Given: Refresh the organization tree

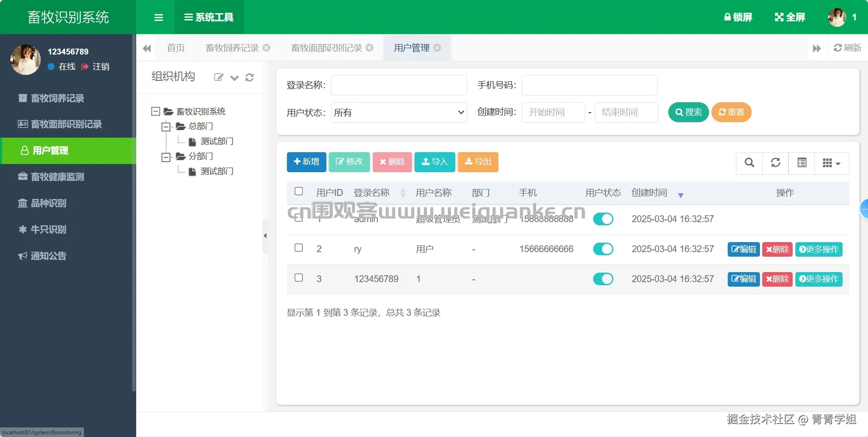Looking at the screenshot, I should tap(249, 78).
